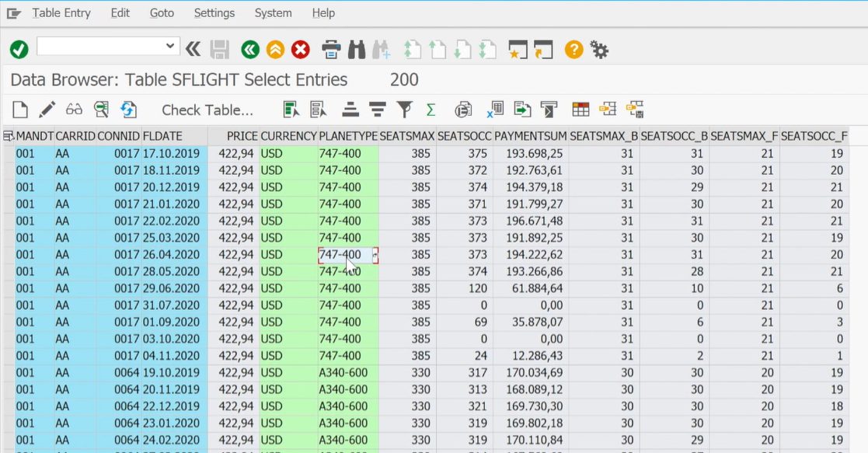Click the Create new entry page icon
The image size is (868, 453).
coord(21,110)
